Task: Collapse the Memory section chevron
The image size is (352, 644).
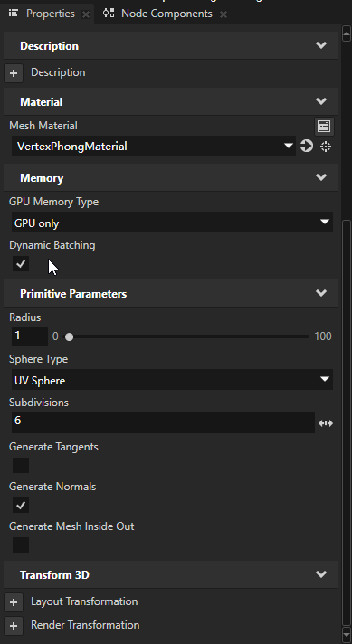Action: 321,177
